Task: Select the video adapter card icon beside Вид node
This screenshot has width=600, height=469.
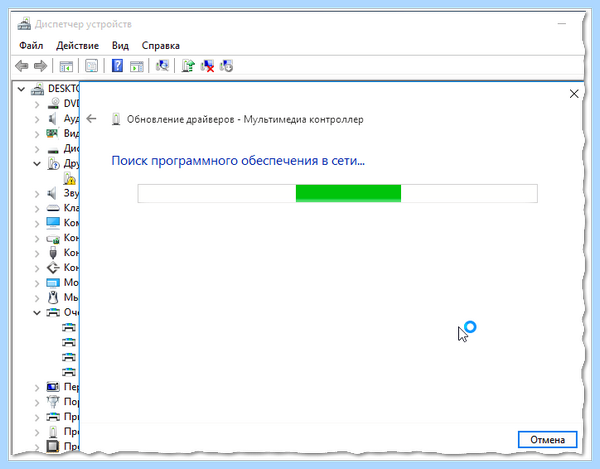Action: [52, 134]
